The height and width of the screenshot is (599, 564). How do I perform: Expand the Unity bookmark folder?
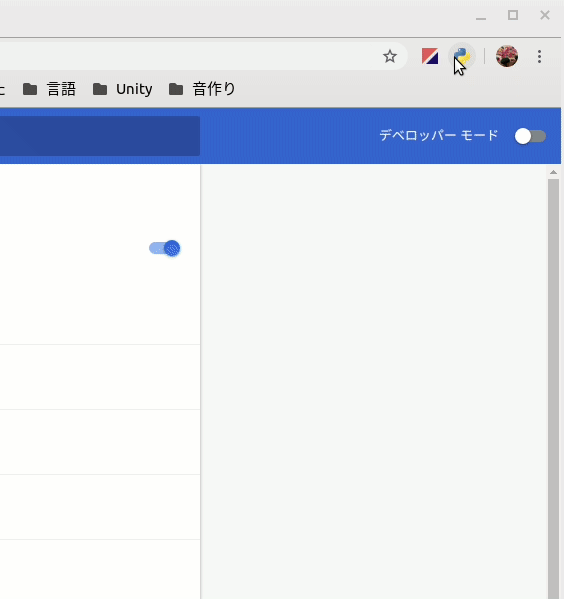click(123, 89)
